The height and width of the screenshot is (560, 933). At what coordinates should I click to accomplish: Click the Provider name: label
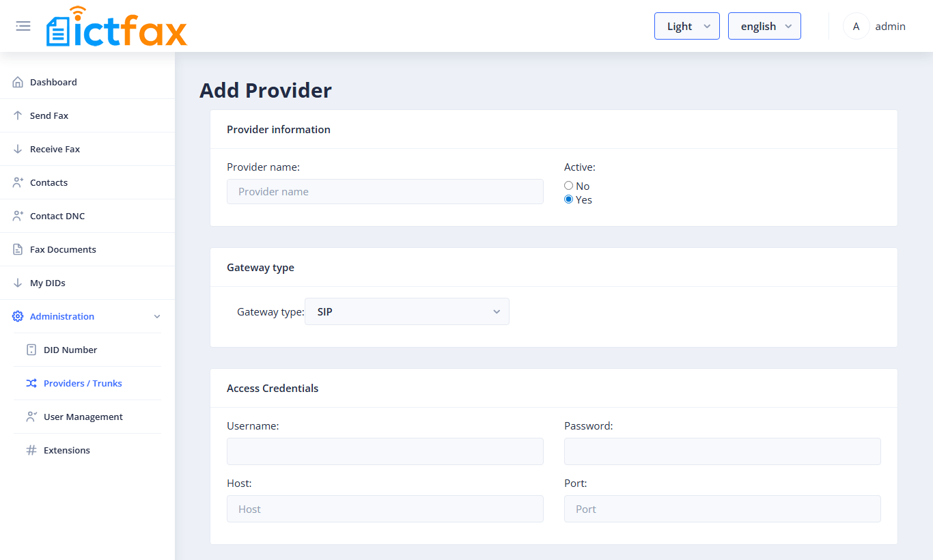[x=263, y=167]
